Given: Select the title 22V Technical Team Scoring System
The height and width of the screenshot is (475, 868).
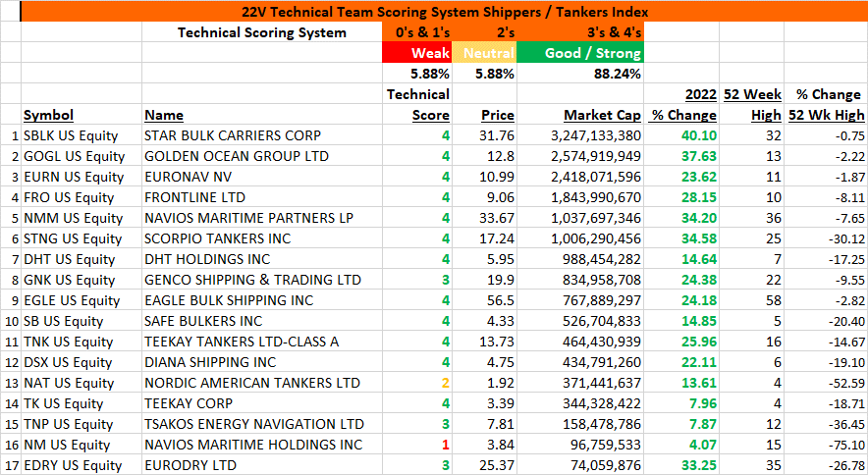Looking at the screenshot, I should (x=445, y=12).
